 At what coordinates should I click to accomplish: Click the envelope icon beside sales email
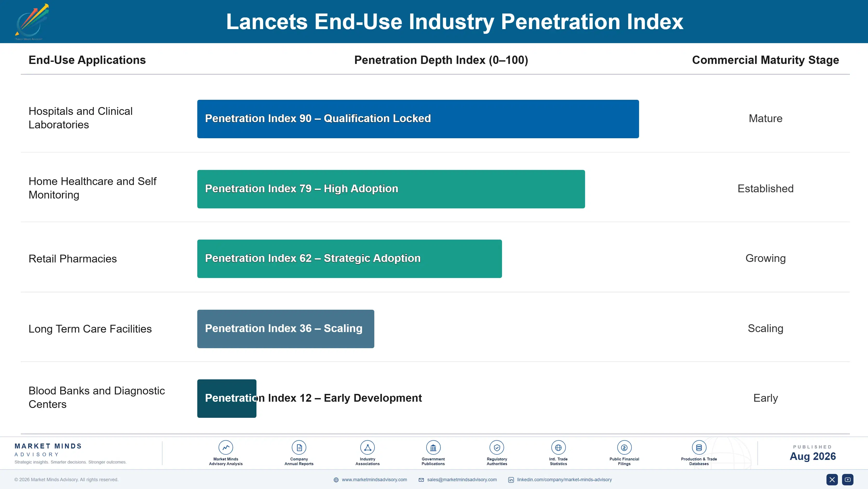pyautogui.click(x=421, y=480)
